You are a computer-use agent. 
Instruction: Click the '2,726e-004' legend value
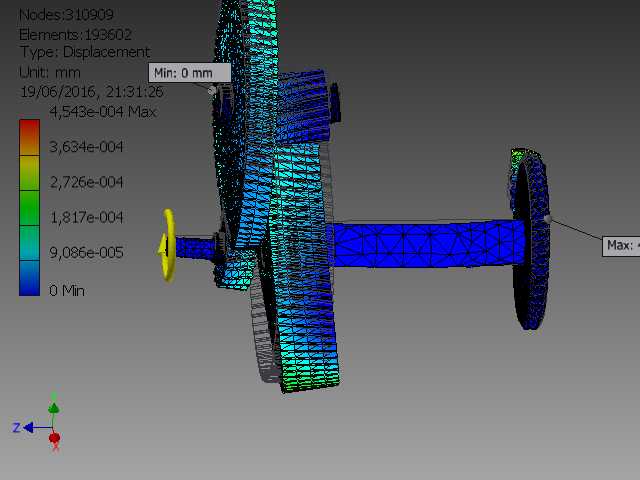(86, 182)
